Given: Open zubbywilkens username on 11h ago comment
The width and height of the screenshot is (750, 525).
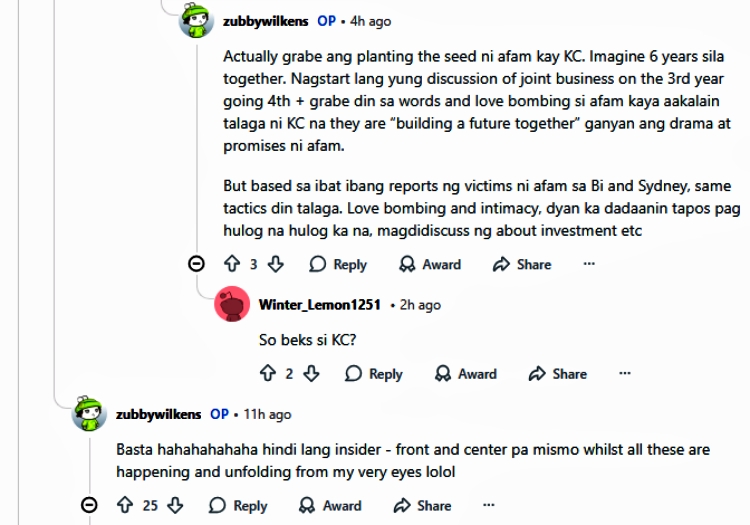Looking at the screenshot, I should tap(160, 413).
